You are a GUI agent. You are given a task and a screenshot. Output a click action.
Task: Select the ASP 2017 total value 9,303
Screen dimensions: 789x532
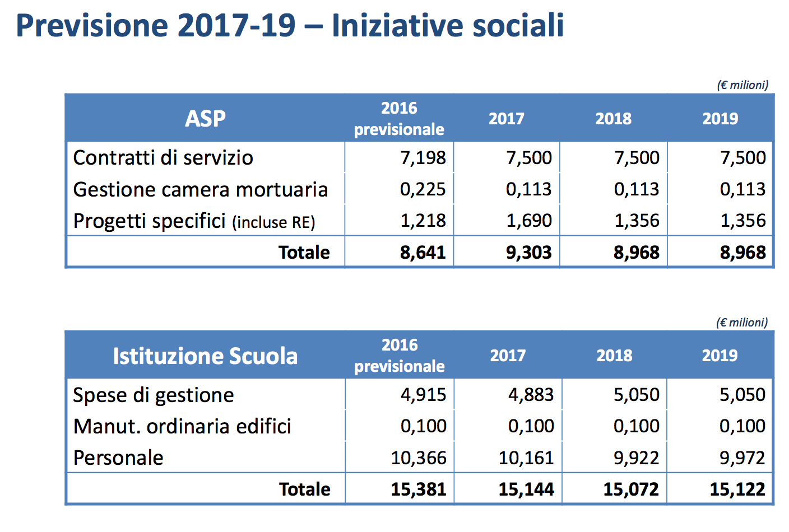528,253
